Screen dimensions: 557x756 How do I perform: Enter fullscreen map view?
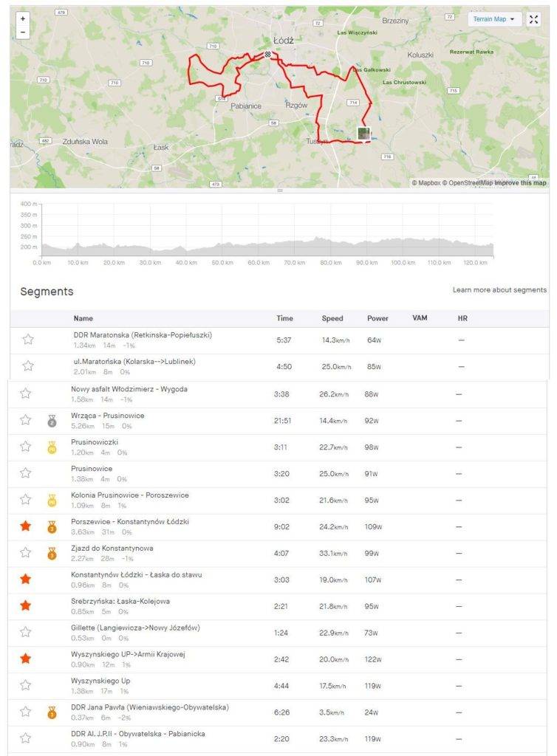533,20
